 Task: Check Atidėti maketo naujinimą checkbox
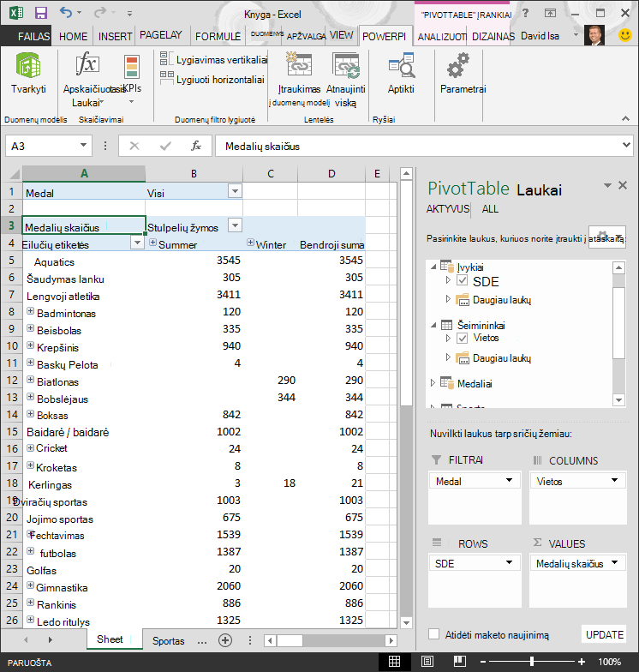click(433, 634)
